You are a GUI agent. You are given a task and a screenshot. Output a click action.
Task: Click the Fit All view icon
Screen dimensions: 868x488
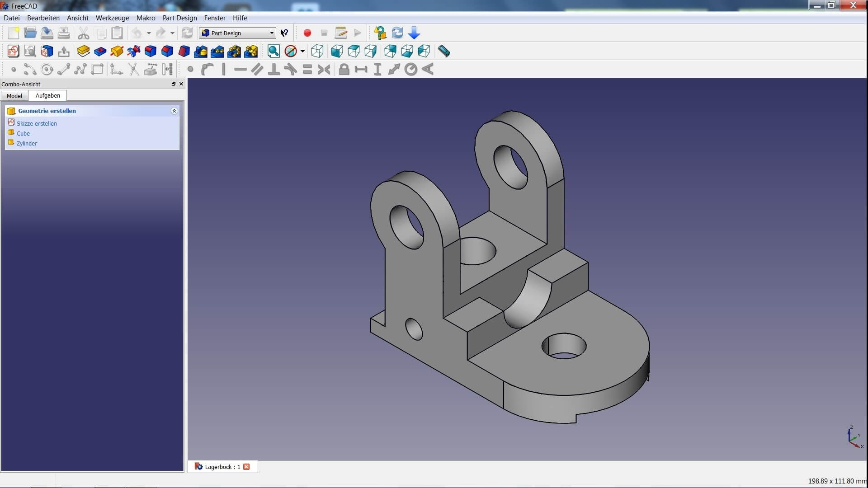(274, 51)
